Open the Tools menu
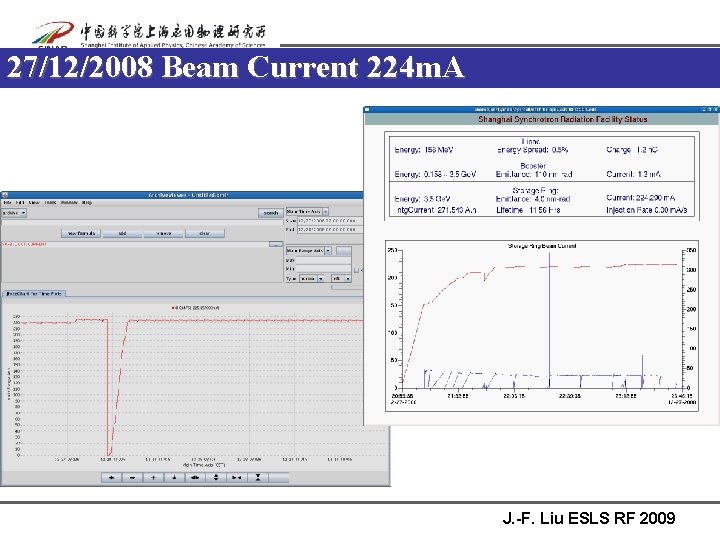The height and width of the screenshot is (540, 720). (x=50, y=202)
